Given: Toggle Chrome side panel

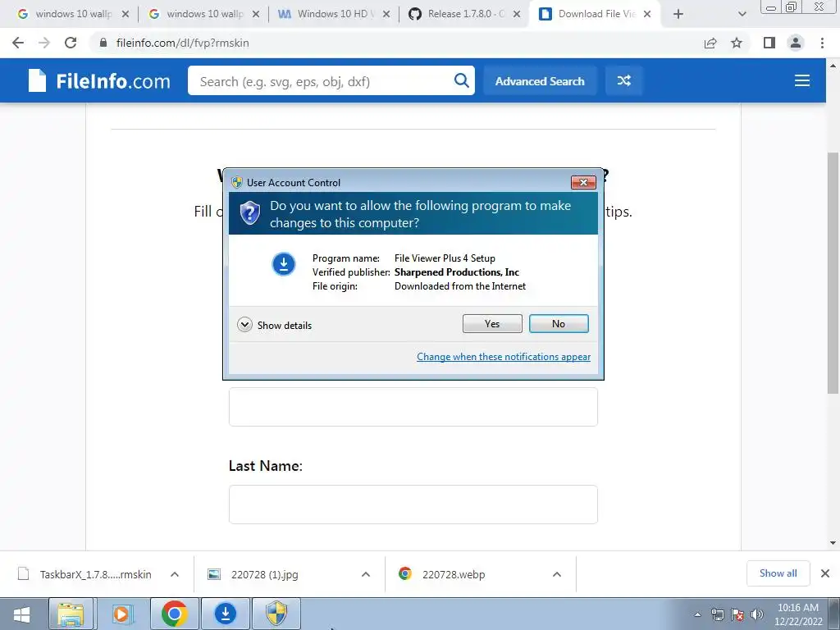Looking at the screenshot, I should (x=769, y=43).
